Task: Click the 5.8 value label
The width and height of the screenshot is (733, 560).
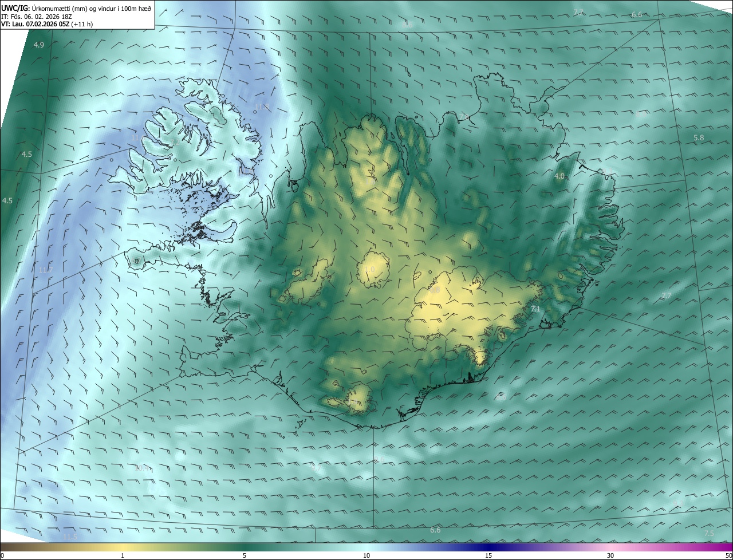Action: coord(699,138)
